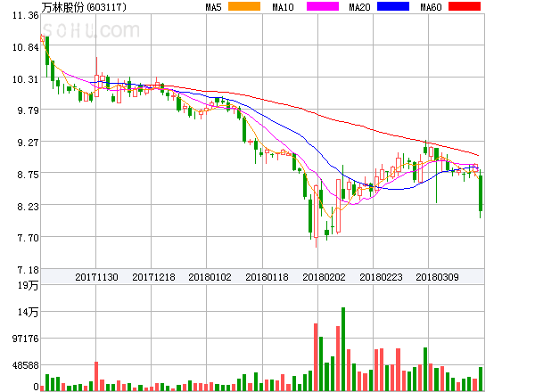The image size is (535, 392).
Task: Click the magenta MA10 legend swatch
Action: (323, 6)
